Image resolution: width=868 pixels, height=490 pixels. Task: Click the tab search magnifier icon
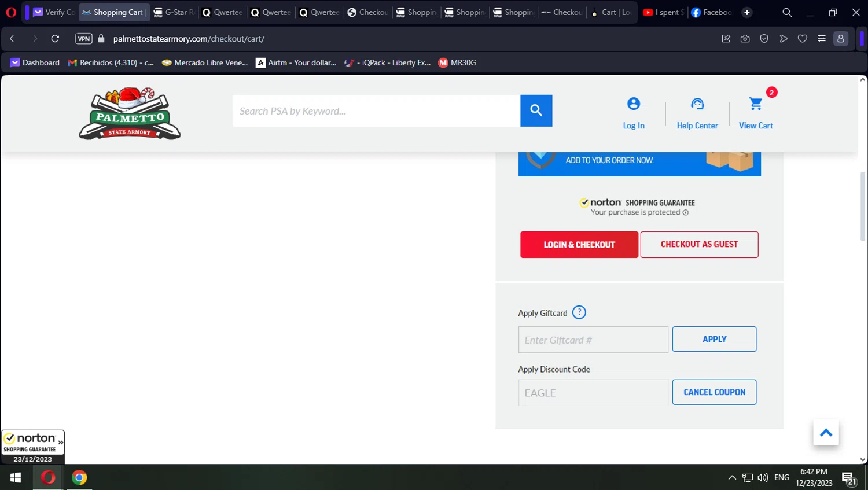pos(787,12)
